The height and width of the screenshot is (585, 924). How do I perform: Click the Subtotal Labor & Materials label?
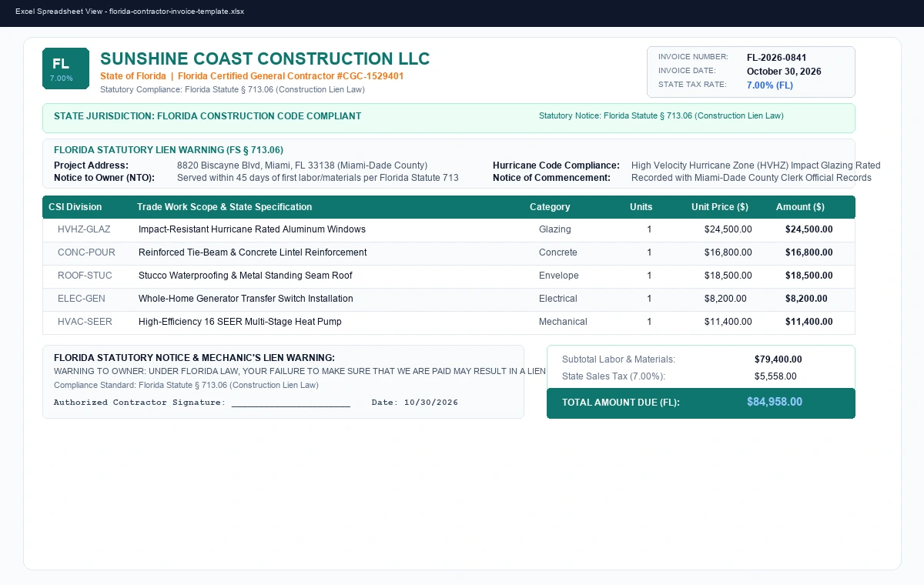(618, 359)
